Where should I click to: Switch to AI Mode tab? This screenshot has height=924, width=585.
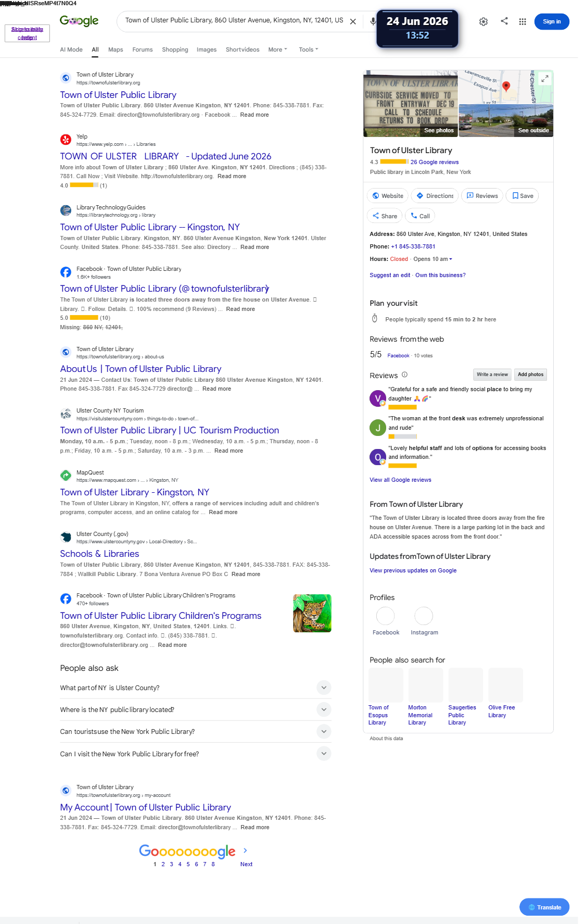click(71, 49)
